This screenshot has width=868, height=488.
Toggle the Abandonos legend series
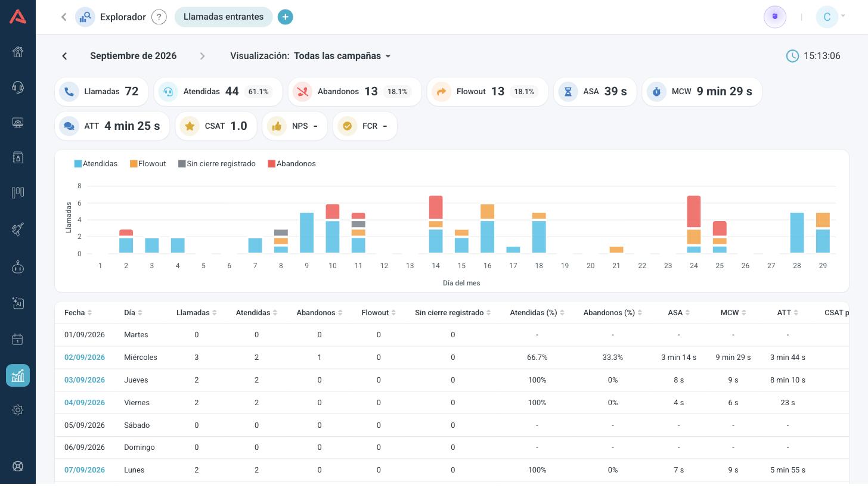pyautogui.click(x=292, y=164)
